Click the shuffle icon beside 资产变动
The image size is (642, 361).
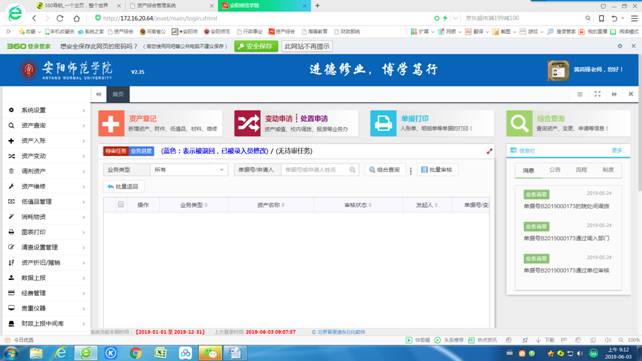[11, 156]
